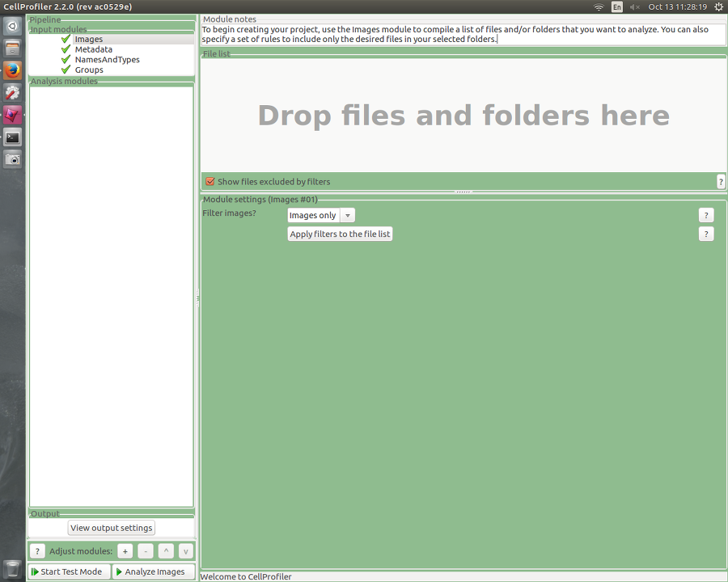Move module up with caret button
The image size is (728, 582).
click(166, 551)
